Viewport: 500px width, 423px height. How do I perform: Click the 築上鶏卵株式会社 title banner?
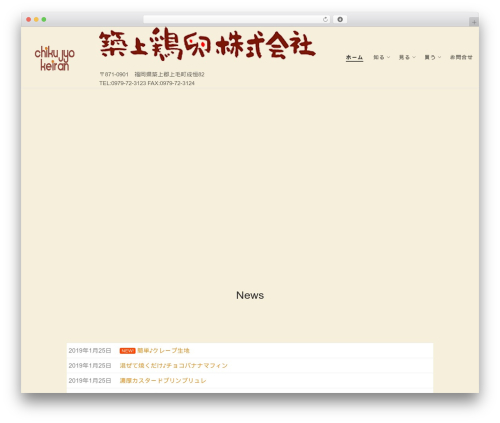(x=207, y=44)
